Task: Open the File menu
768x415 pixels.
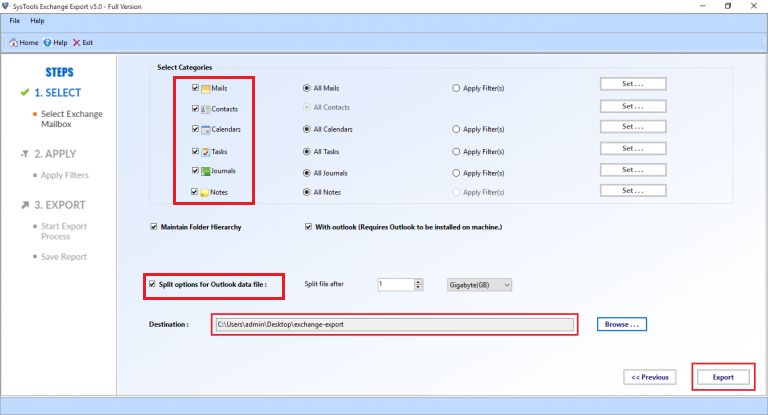Action: coord(15,21)
